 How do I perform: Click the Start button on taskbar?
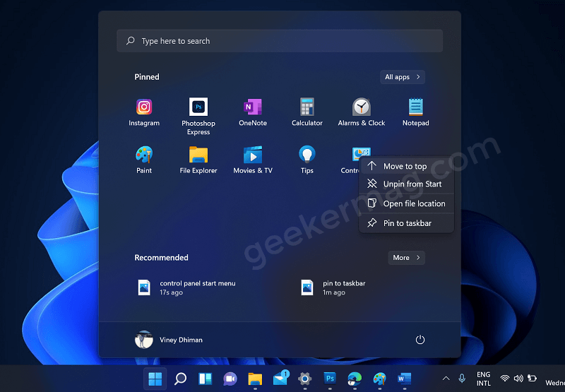[155, 379]
